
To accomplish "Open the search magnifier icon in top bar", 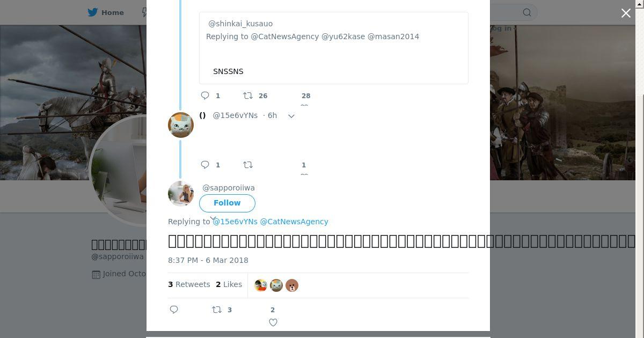I will pos(527,12).
